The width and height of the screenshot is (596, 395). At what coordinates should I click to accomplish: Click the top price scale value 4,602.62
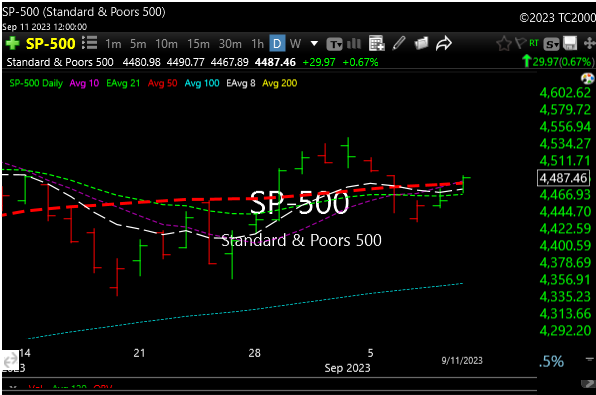(565, 93)
